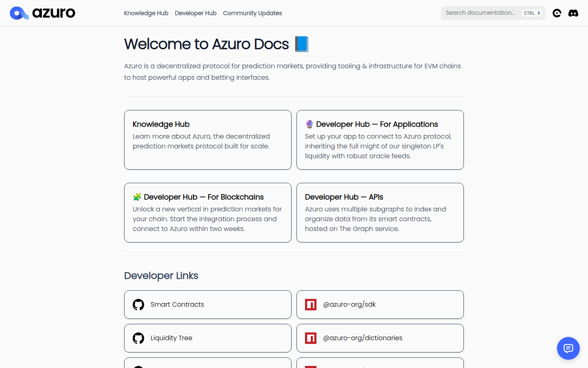Click the CTRL K shortcut badge
The width and height of the screenshot is (588, 368).
pos(532,13)
